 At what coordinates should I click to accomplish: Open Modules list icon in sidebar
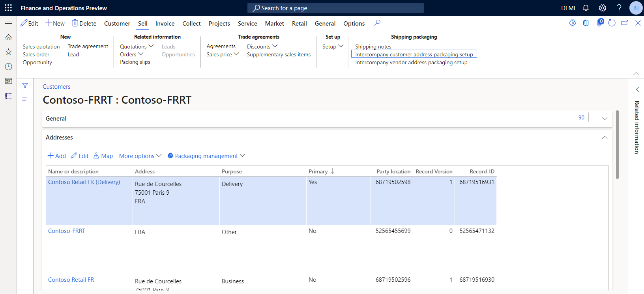click(x=8, y=96)
